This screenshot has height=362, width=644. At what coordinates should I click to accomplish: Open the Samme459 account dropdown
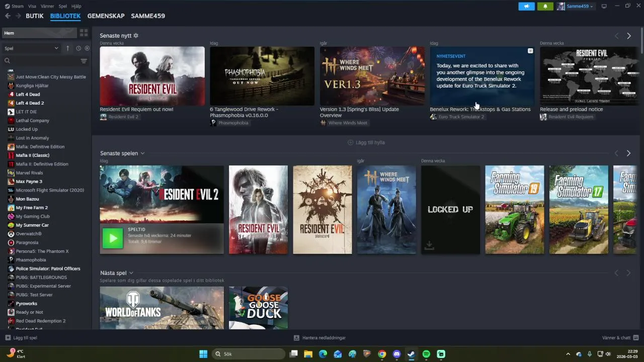576,6
